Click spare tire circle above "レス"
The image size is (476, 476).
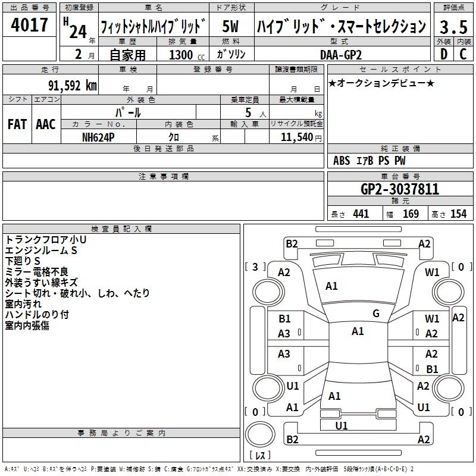260,435
